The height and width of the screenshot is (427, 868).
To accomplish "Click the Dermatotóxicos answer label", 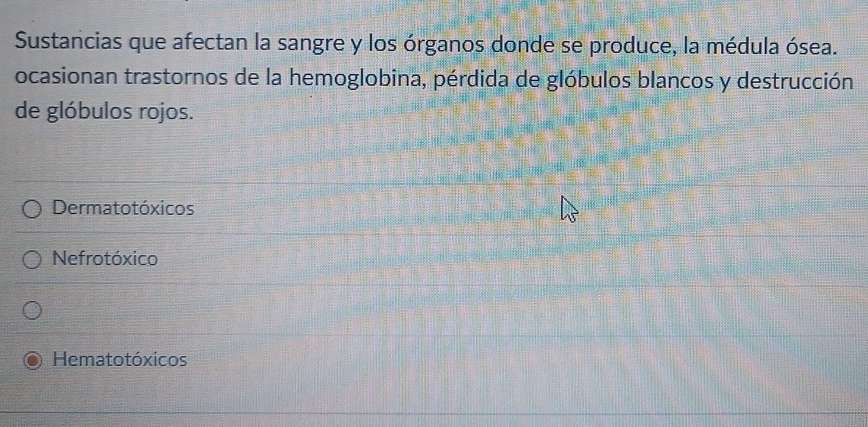I will click(x=123, y=209).
